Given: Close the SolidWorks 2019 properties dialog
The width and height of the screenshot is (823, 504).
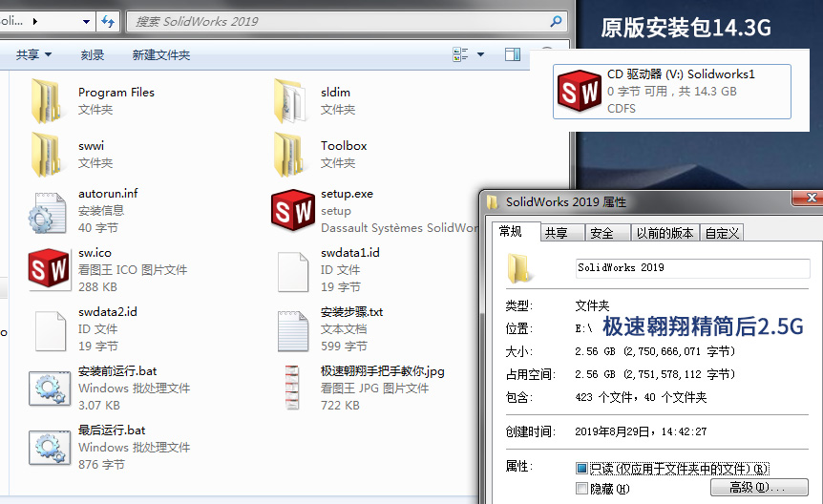Looking at the screenshot, I should pyautogui.click(x=808, y=198).
